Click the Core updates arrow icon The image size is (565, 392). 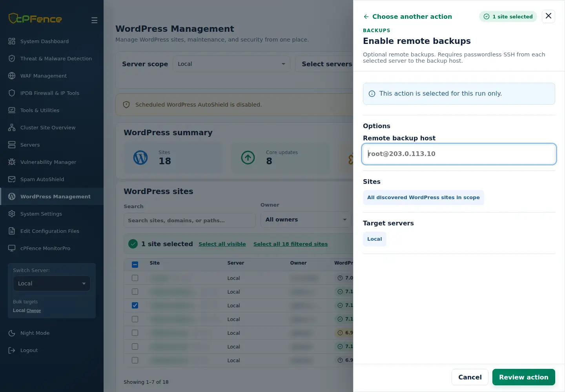coord(248,158)
